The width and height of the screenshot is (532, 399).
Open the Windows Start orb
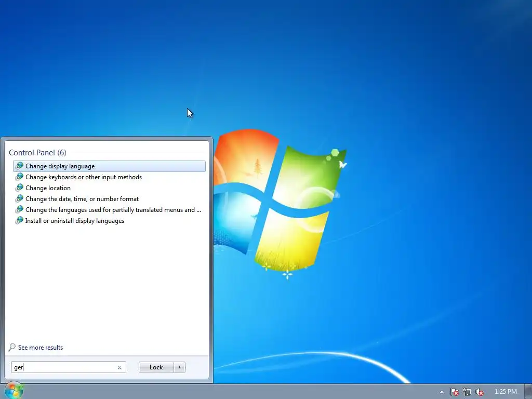pos(14,391)
